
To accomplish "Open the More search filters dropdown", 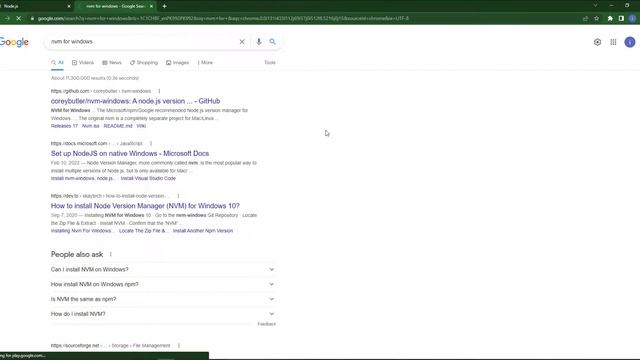I will (205, 62).
